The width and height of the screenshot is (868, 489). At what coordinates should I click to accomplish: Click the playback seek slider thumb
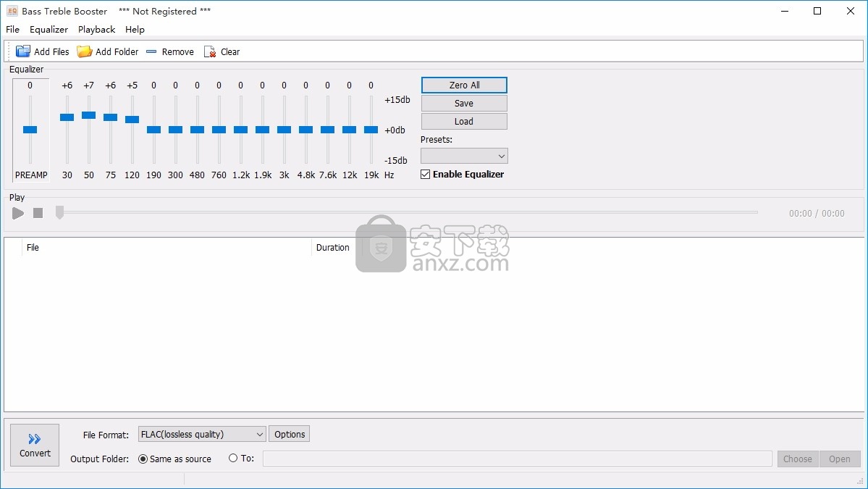coord(60,212)
